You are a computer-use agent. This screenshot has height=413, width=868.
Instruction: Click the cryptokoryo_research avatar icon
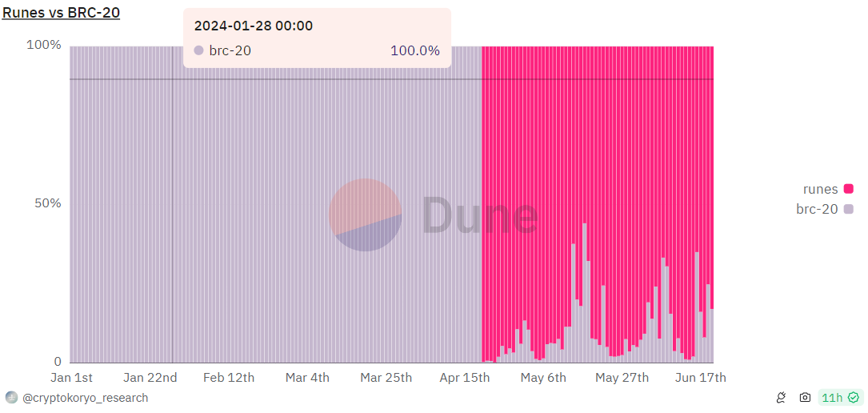[x=11, y=397]
